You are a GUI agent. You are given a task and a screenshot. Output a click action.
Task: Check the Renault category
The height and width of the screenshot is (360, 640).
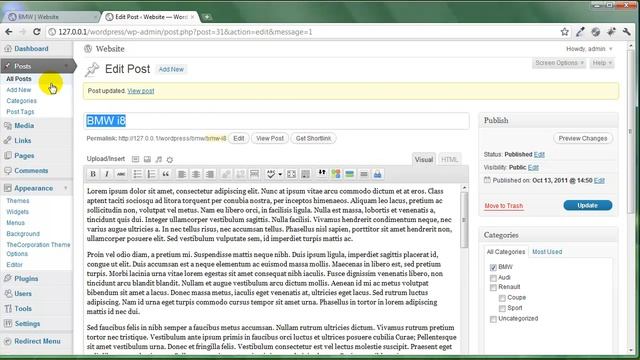click(x=493, y=287)
